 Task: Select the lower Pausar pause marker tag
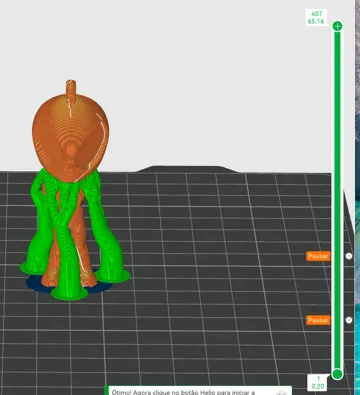pos(318,320)
